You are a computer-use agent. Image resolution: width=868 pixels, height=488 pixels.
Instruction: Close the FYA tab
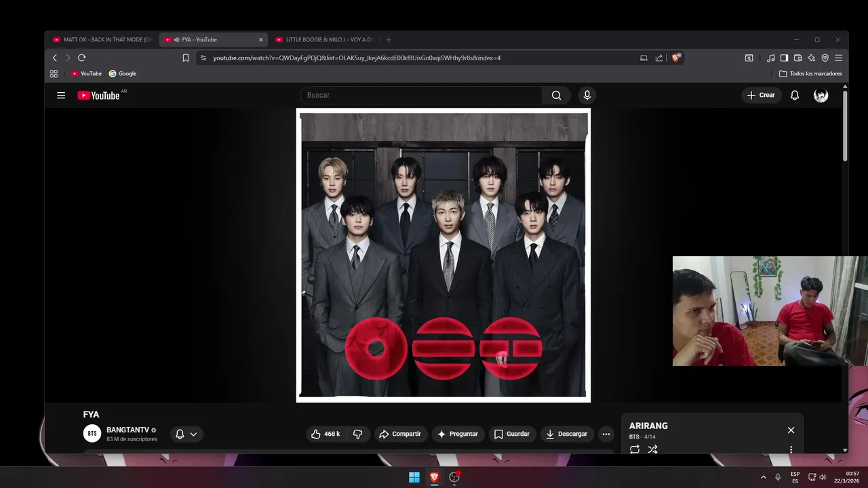coord(260,40)
